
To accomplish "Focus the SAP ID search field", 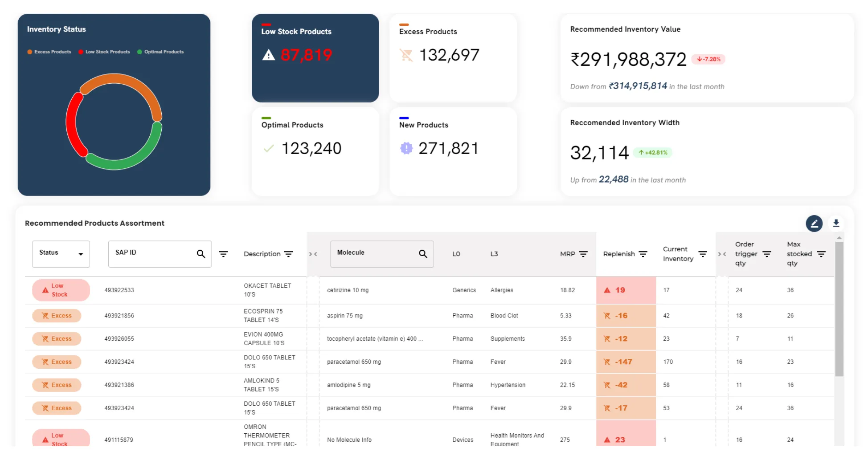I will (x=160, y=254).
